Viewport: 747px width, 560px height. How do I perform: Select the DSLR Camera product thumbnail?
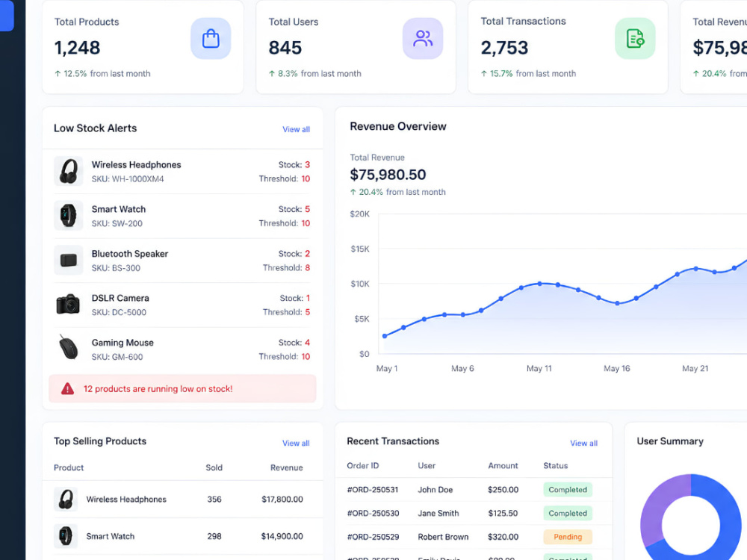click(x=69, y=305)
